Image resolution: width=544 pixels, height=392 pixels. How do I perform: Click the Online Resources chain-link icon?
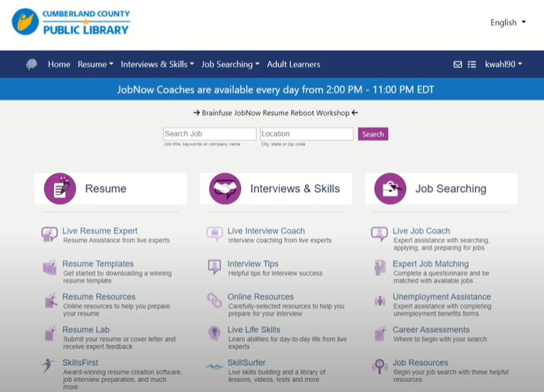214,300
